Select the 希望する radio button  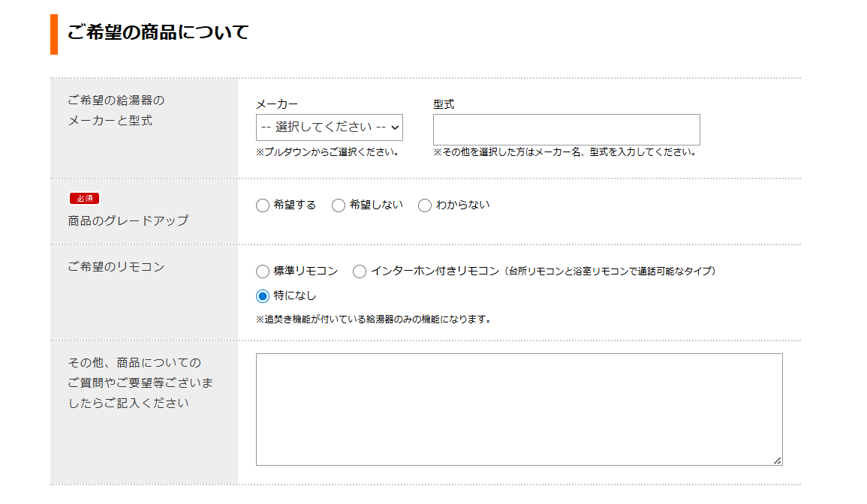point(263,205)
